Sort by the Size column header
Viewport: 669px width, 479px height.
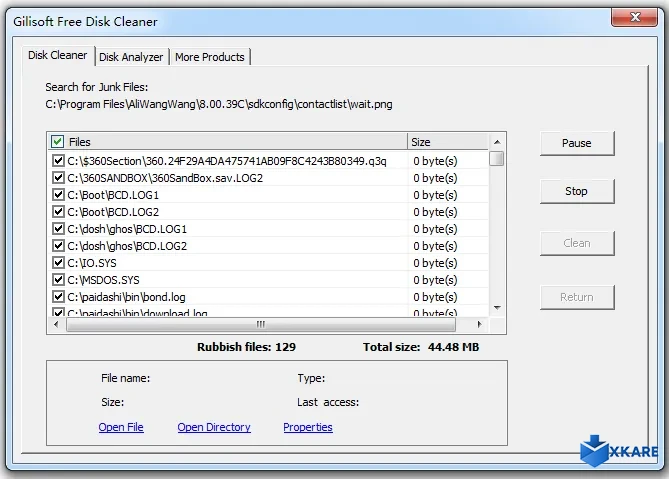(448, 142)
